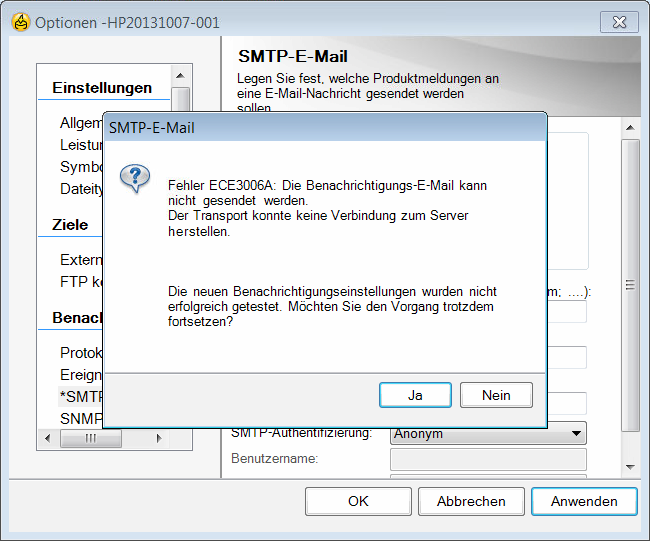Screen dimensions: 650x541
Task: Click sidebar horizontal scroll left arrow
Action: point(47,438)
